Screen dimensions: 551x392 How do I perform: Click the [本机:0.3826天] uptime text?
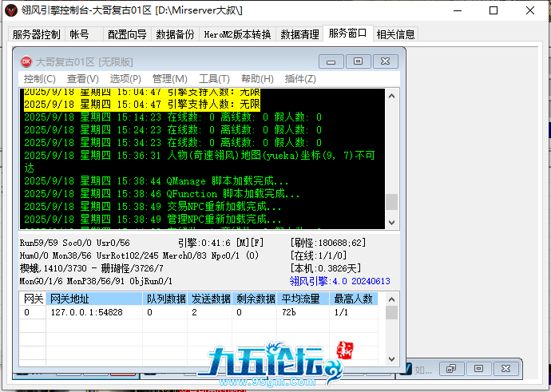(326, 268)
